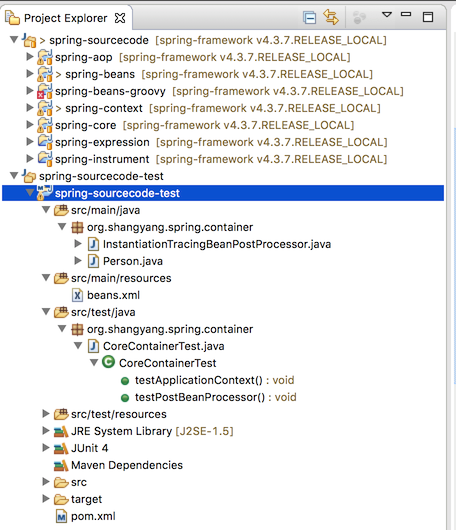Expand InstantiationTracingBeanPostProcessor.java node
The height and width of the screenshot is (530, 456).
[78, 243]
